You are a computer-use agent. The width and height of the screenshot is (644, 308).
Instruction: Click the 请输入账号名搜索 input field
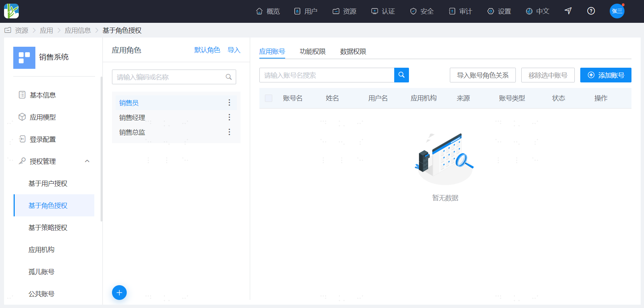(x=327, y=75)
